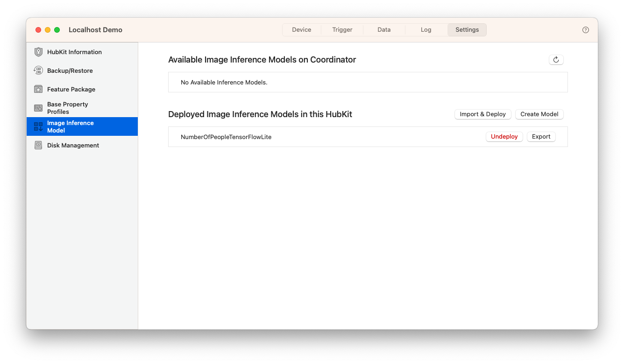The width and height of the screenshot is (624, 364).
Task: Click the Create Model button
Action: (x=539, y=114)
